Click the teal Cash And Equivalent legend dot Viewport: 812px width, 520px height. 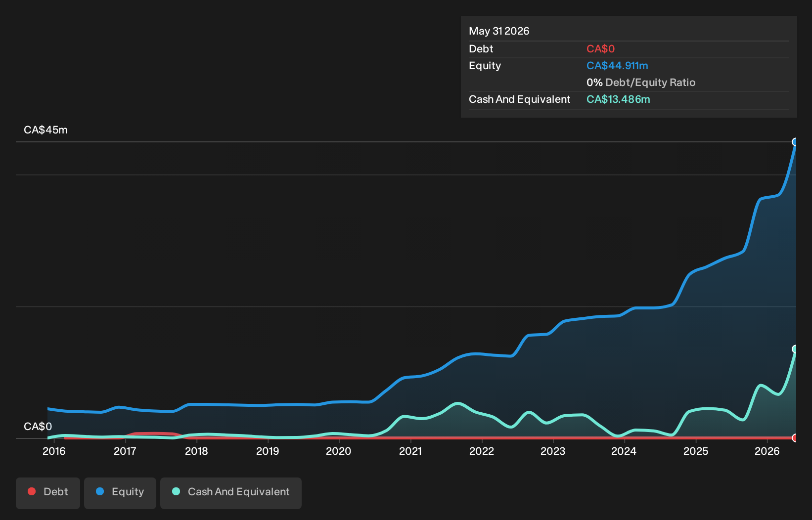[176, 491]
